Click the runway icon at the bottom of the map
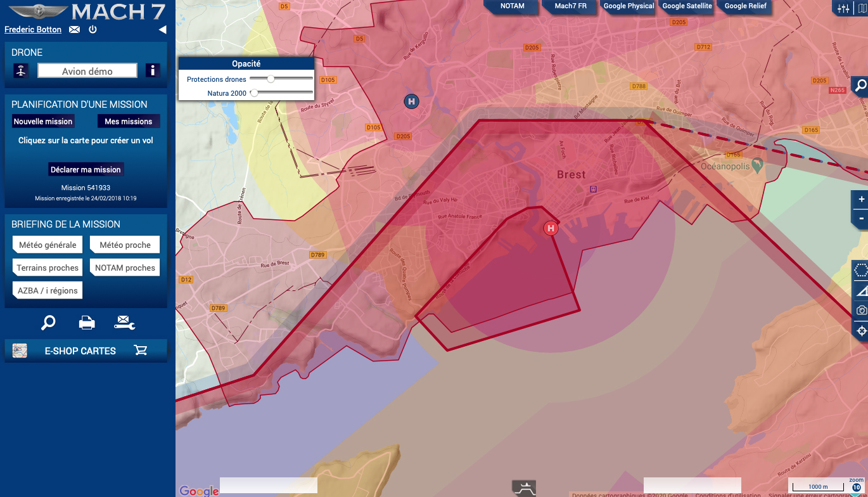The width and height of the screenshot is (868, 497). point(524,488)
